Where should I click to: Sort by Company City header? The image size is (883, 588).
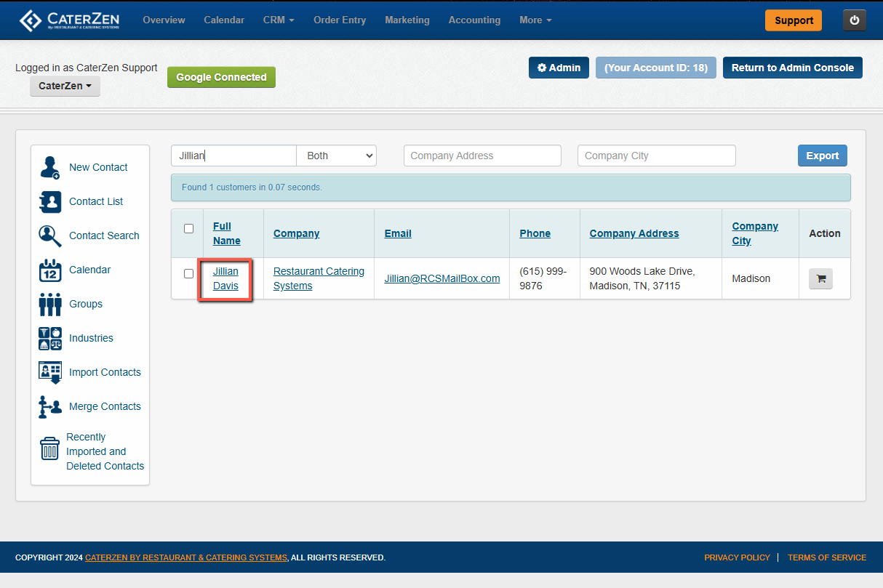click(x=755, y=233)
